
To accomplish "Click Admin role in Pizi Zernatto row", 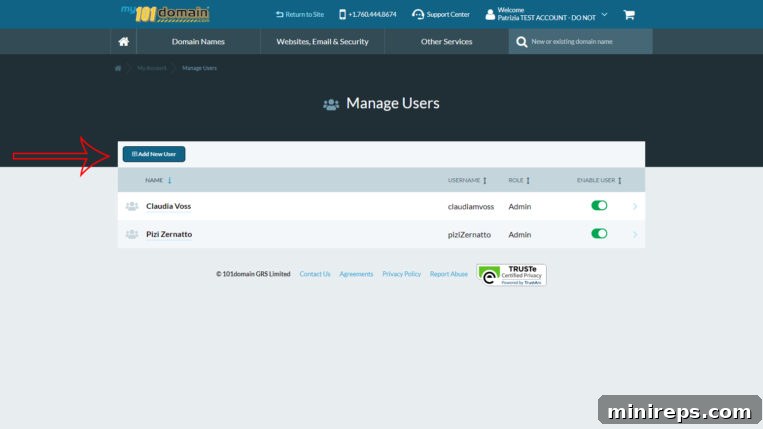I will tap(520, 235).
